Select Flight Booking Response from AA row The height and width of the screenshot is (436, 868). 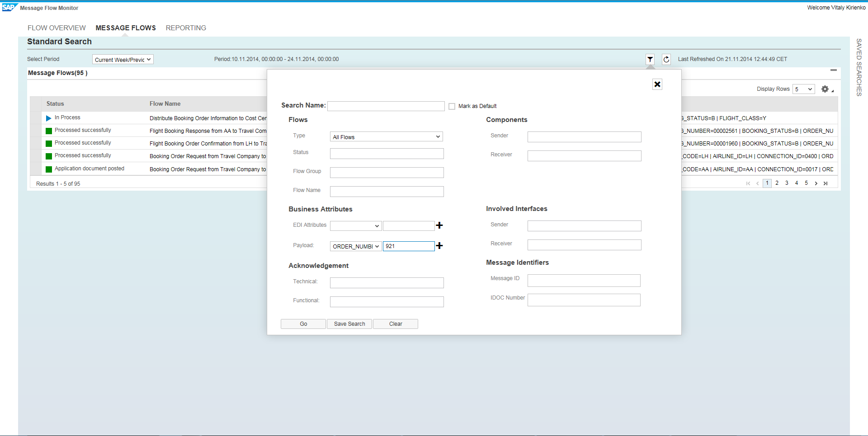click(x=208, y=131)
